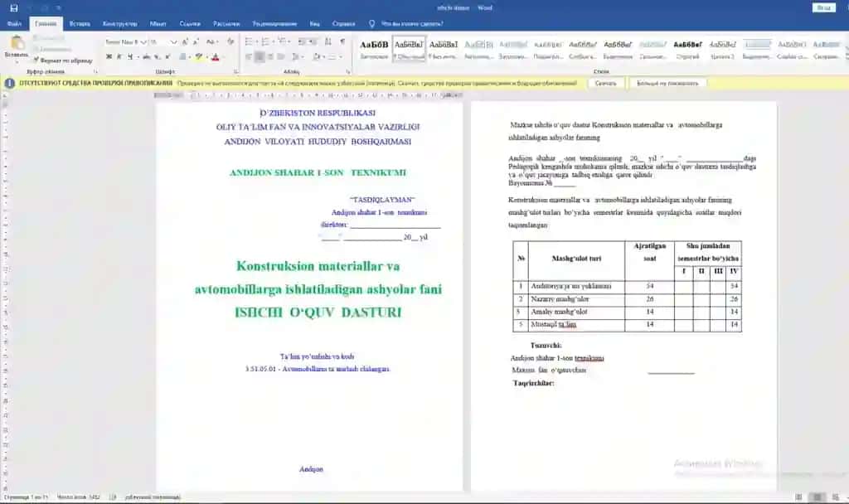This screenshot has width=849, height=504.
Task: Switch to the Рассылки ribbon tab
Action: click(x=226, y=24)
